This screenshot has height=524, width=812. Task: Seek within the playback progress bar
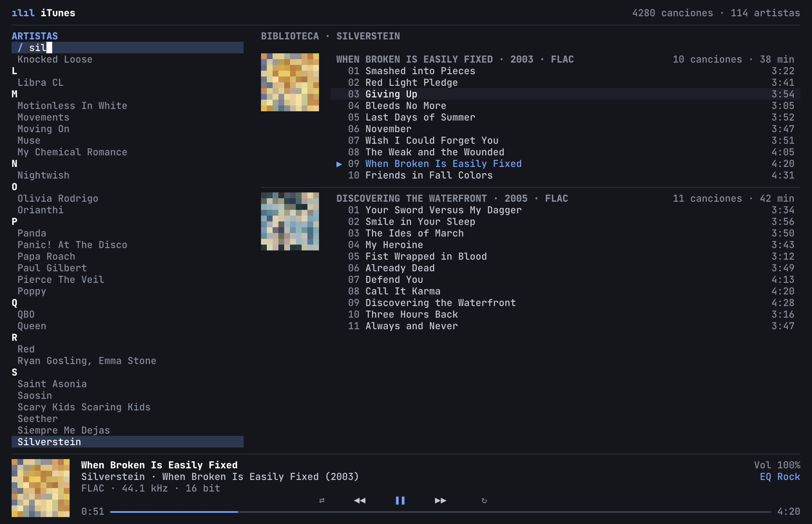coord(441,512)
